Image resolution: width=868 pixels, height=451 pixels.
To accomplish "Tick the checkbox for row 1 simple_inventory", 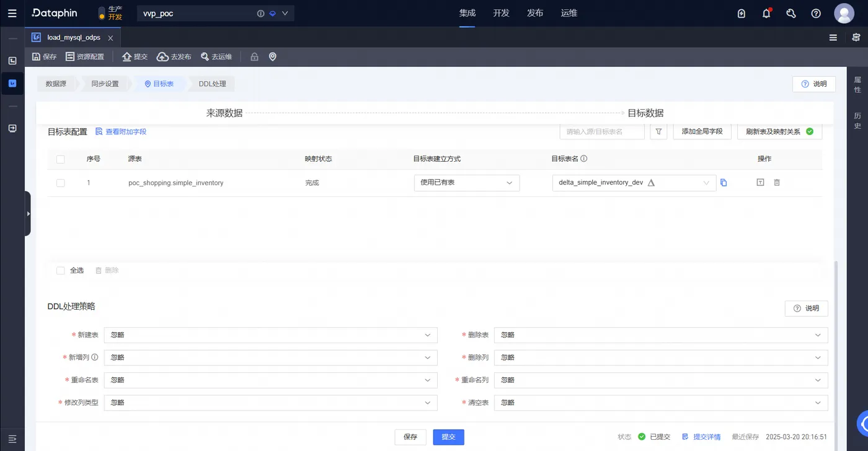I will coord(60,183).
